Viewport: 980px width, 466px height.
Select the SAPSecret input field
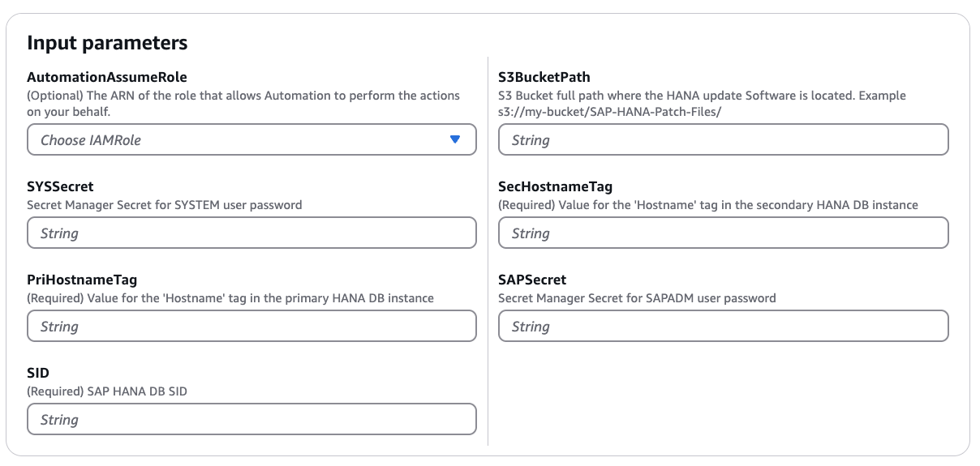(723, 326)
